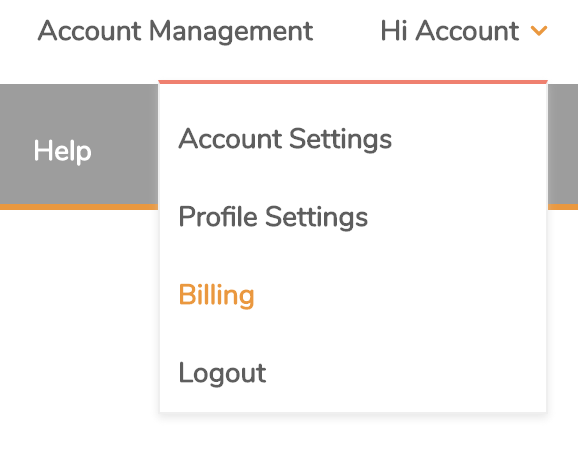Select Account Settings from the dropdown
The image size is (578, 468).
tap(285, 139)
